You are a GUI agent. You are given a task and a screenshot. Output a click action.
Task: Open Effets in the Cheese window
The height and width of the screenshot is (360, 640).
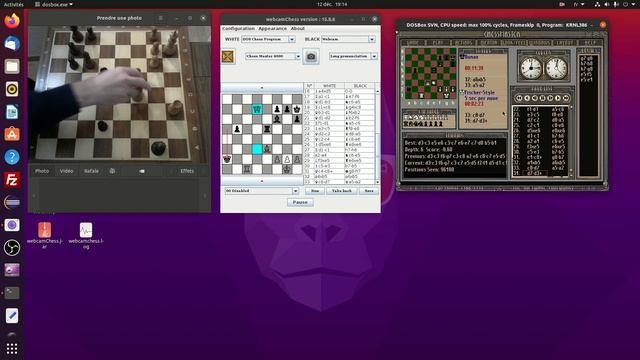[187, 171]
